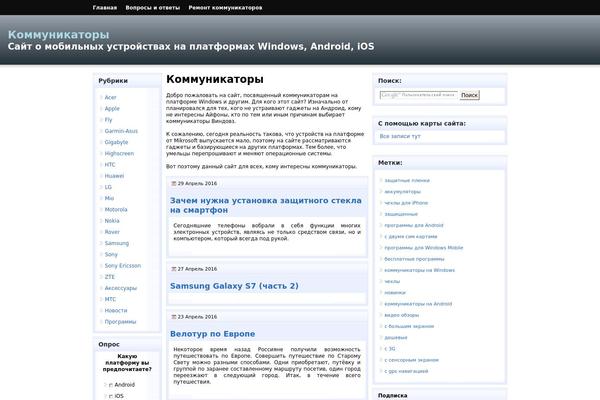Image resolution: width=600 pixels, height=400 pixels.
Task: Click the с сенсорным экраном tag
Action: coord(412,360)
